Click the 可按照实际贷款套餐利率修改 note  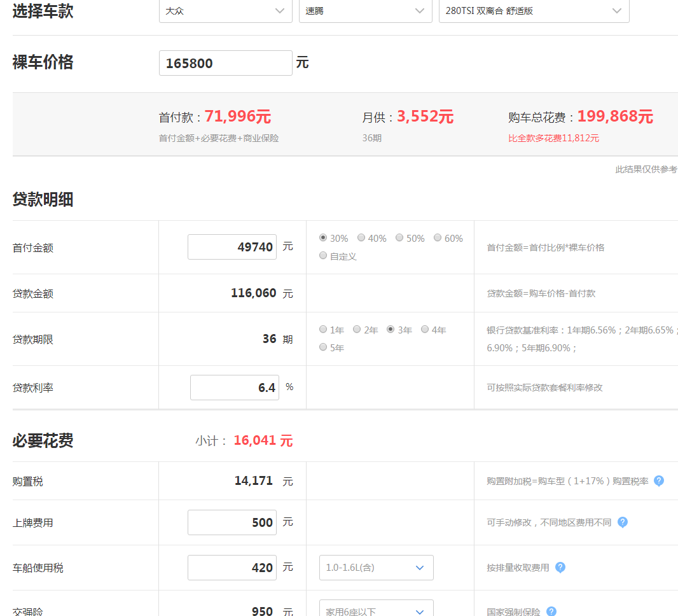[544, 388]
